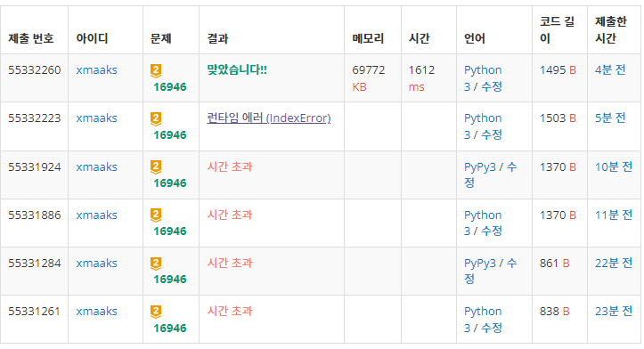Click the 시간 column header
Screen dimensions: 644x349
click(x=420, y=38)
